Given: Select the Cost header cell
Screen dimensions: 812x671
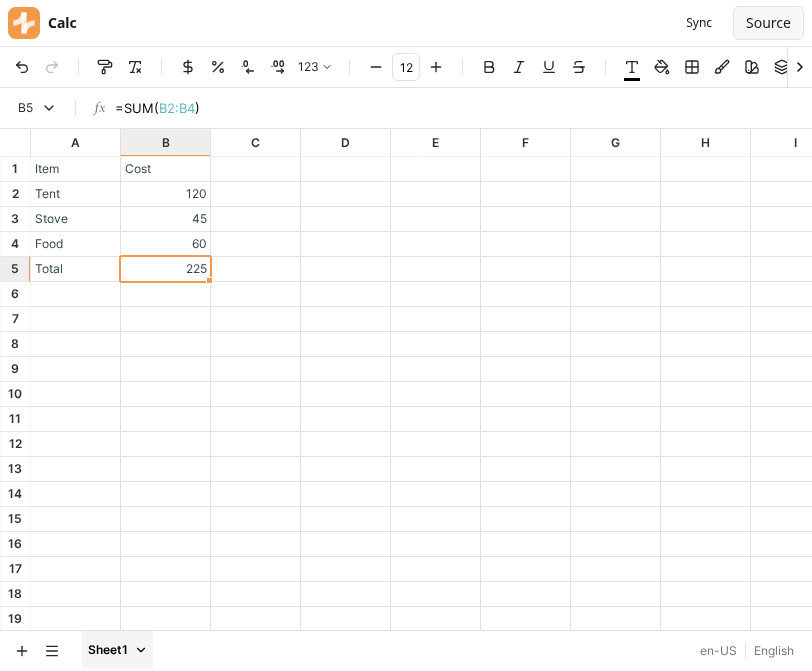Looking at the screenshot, I should click(166, 169).
